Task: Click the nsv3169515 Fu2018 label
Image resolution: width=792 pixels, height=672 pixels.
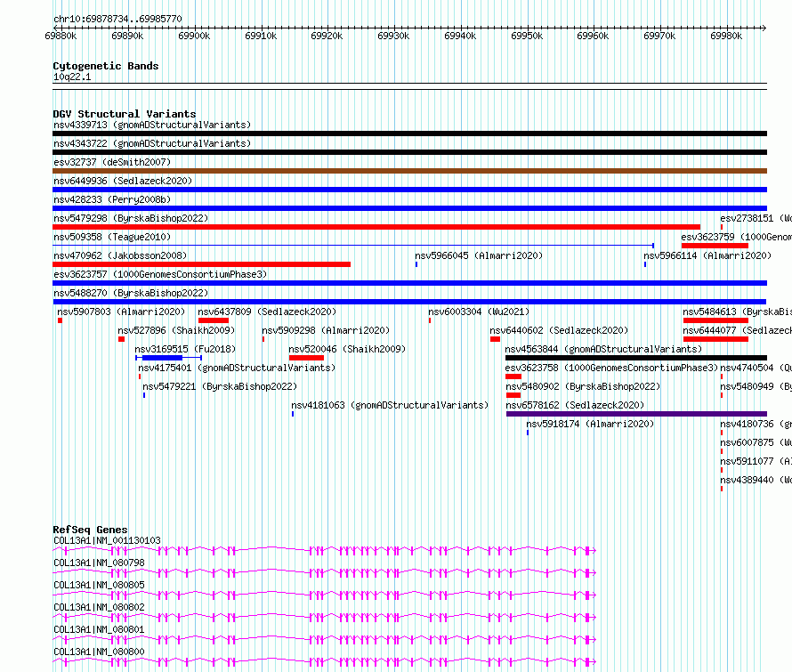Action: pos(185,349)
